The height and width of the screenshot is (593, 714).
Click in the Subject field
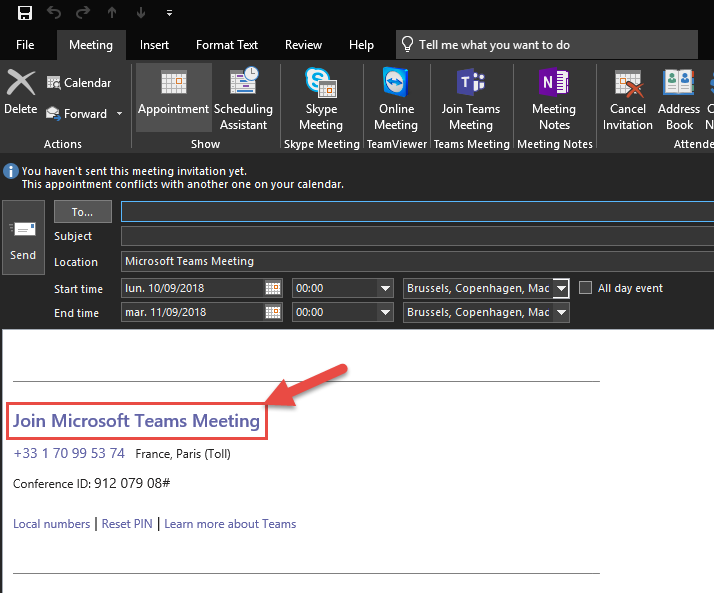(x=417, y=236)
